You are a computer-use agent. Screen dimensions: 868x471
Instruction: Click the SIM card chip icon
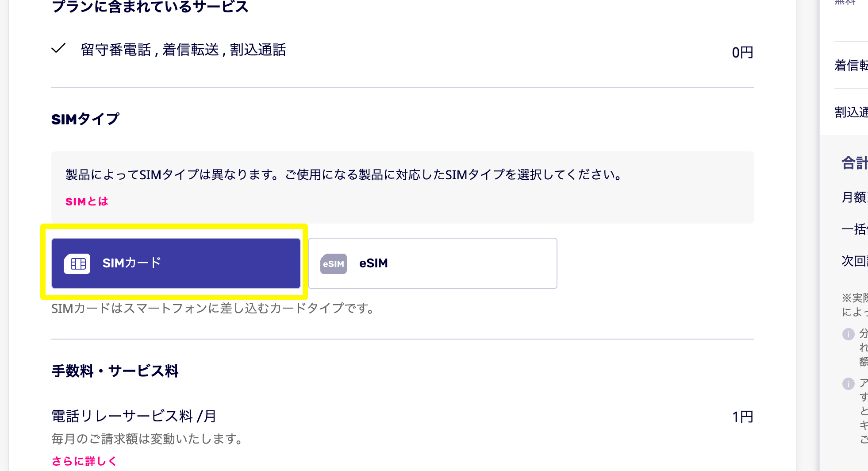[77, 264]
